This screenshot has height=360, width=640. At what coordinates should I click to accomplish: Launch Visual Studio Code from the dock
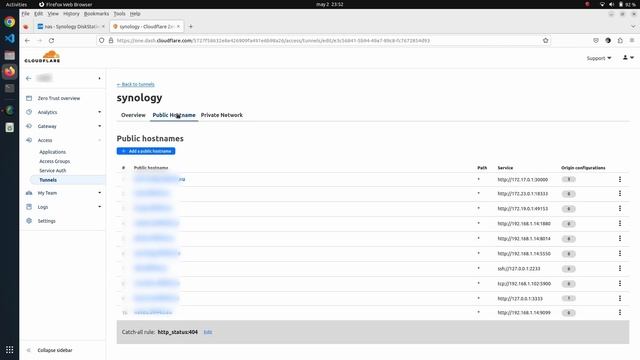point(9,38)
